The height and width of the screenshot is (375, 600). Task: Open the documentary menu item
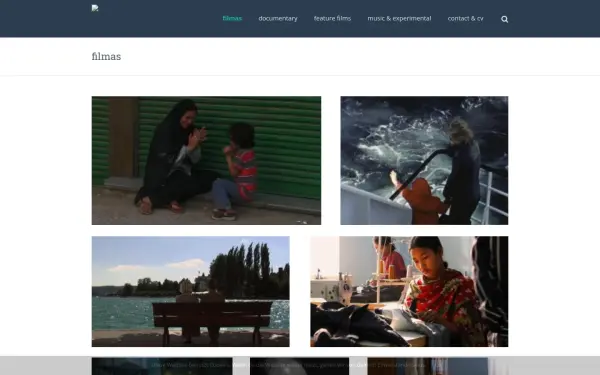click(278, 18)
